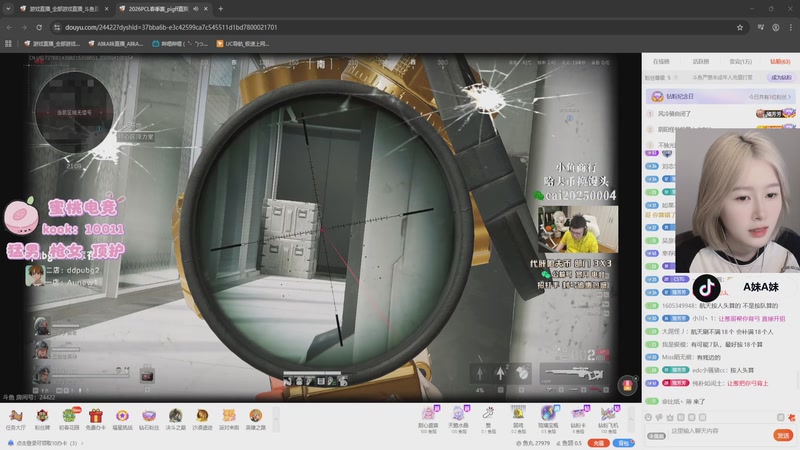Reload the page with the refresh icon
Image resolution: width=800 pixels, height=450 pixels.
pyautogui.click(x=39, y=28)
